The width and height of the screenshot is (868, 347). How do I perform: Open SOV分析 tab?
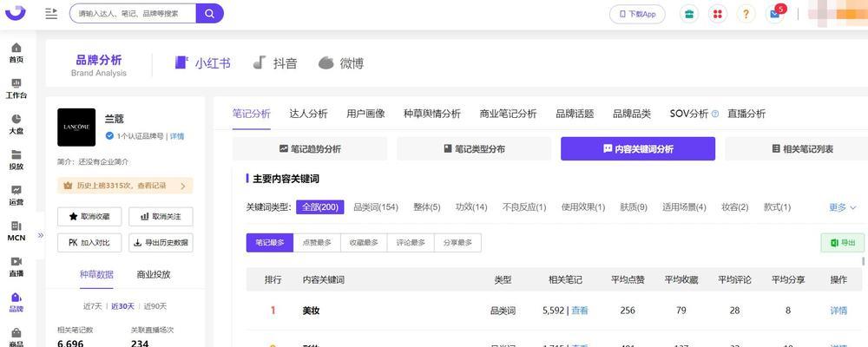tap(688, 114)
